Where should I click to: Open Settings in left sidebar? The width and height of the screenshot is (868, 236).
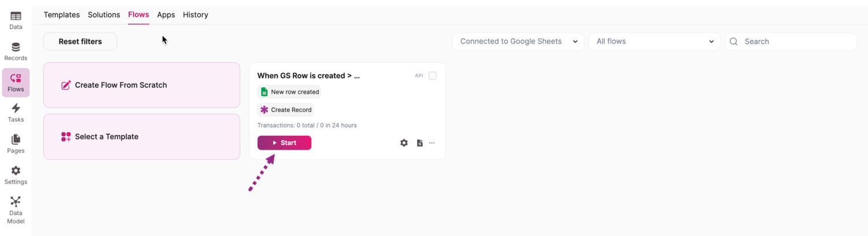[x=16, y=175]
